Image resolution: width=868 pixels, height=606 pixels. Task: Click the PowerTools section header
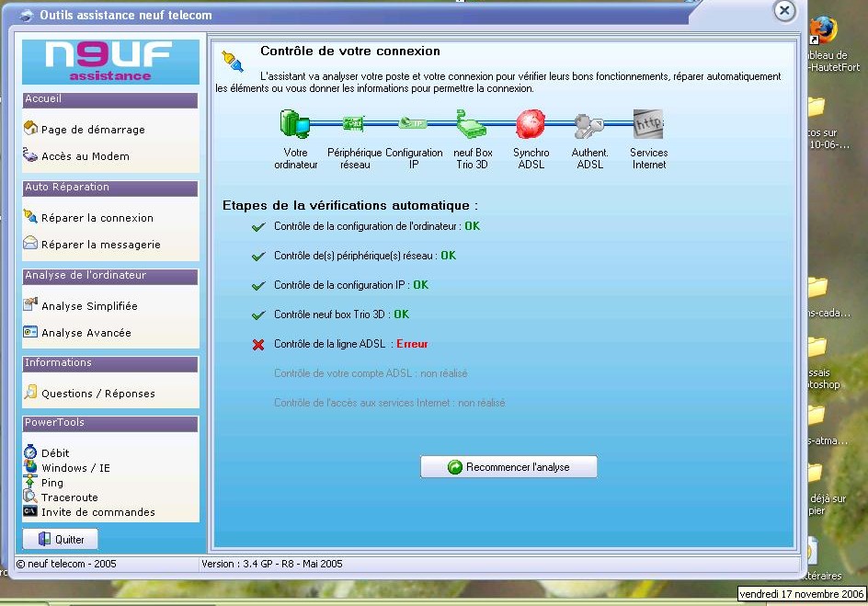click(110, 423)
